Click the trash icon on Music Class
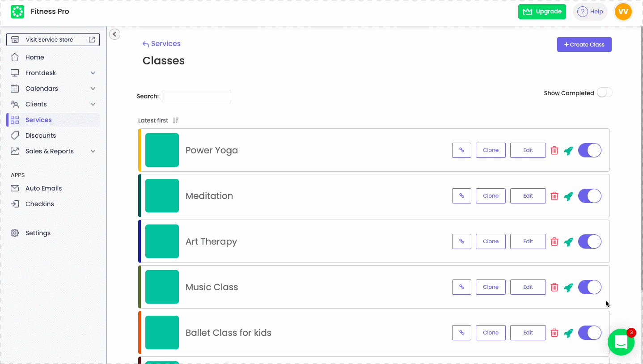 tap(554, 287)
